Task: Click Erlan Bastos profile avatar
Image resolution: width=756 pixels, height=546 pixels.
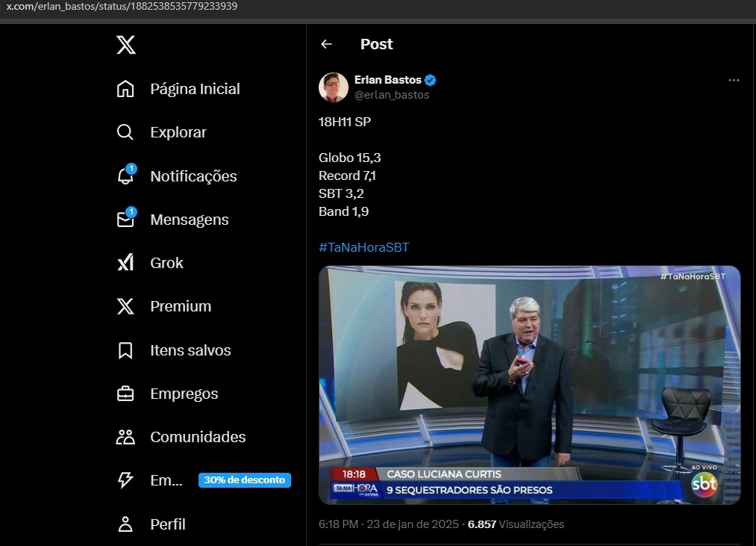Action: 334,87
